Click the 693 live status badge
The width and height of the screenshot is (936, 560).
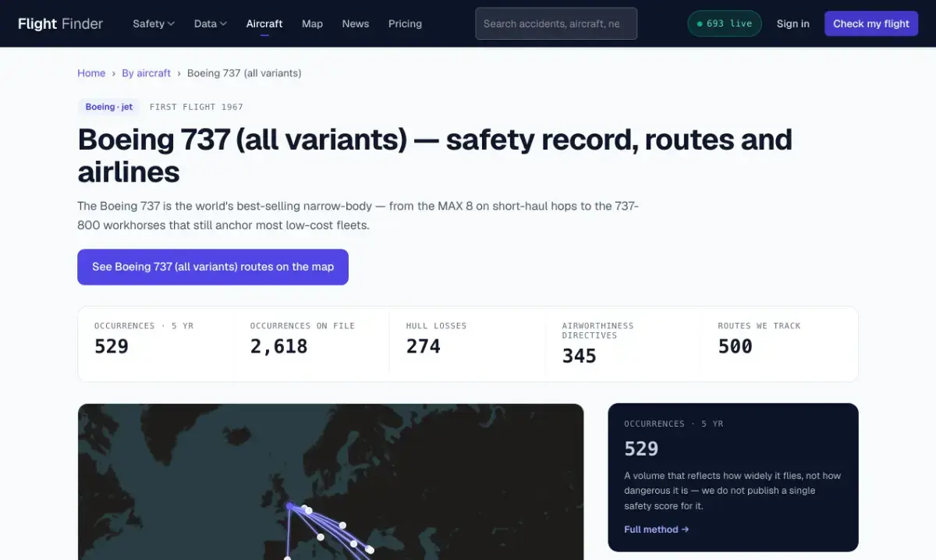point(725,23)
